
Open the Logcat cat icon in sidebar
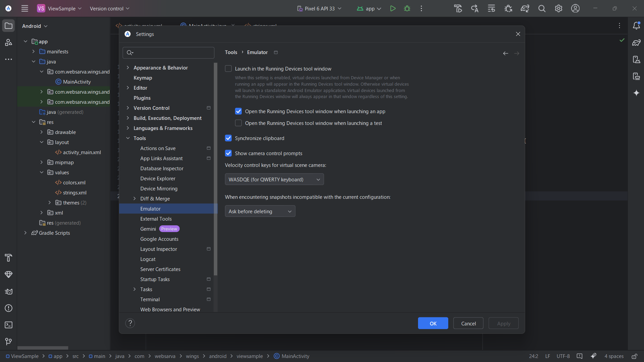(8, 291)
